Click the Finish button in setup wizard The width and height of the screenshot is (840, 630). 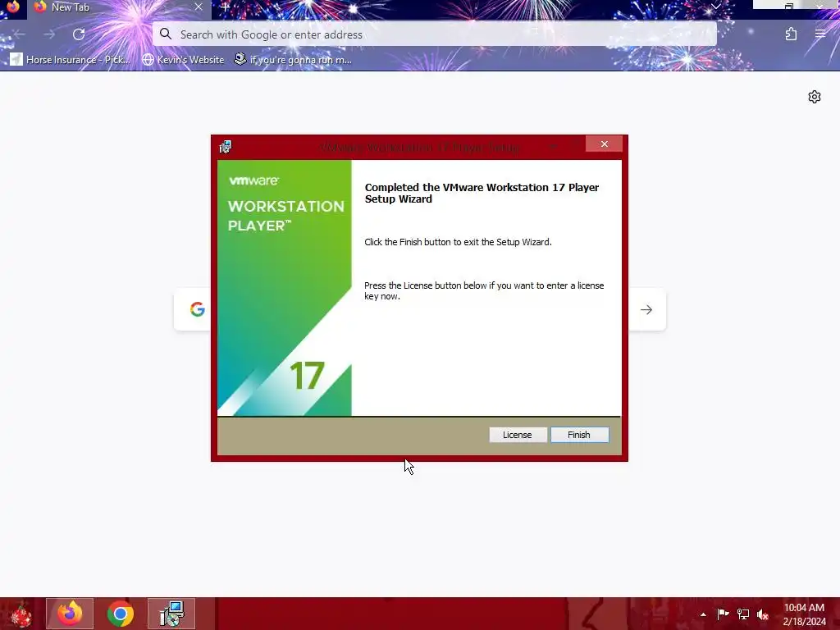(x=580, y=435)
